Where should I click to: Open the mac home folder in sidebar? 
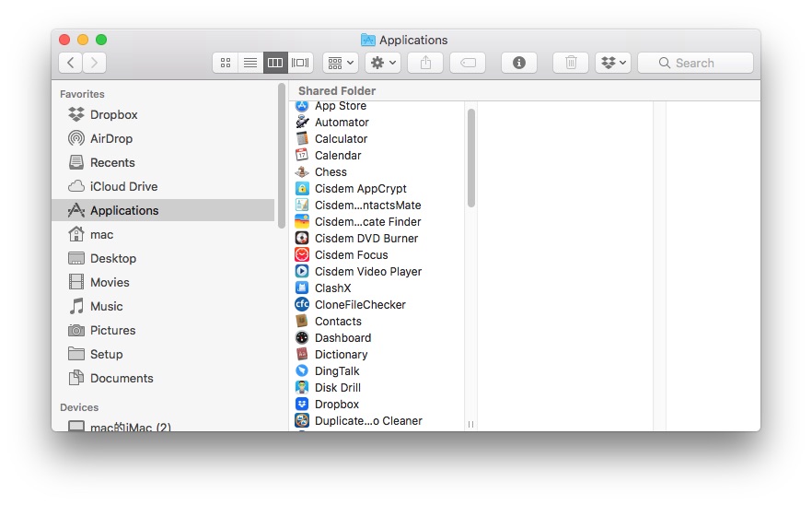pyautogui.click(x=163, y=234)
